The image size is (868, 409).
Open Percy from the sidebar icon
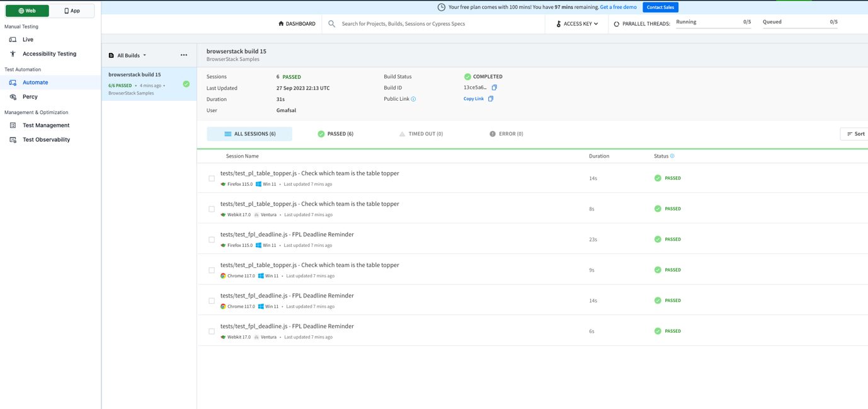(13, 96)
